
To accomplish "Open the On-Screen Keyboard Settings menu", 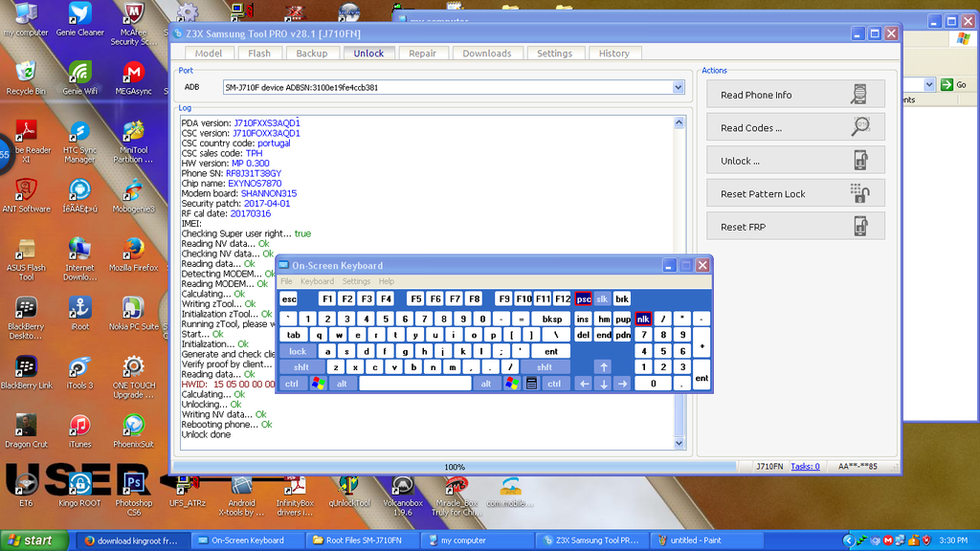I will 356,282.
